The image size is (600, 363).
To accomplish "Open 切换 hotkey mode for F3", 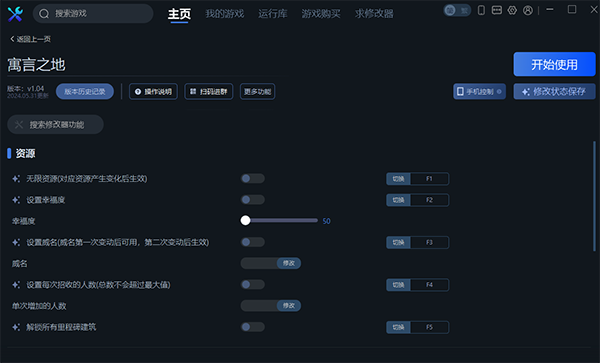I will (398, 243).
